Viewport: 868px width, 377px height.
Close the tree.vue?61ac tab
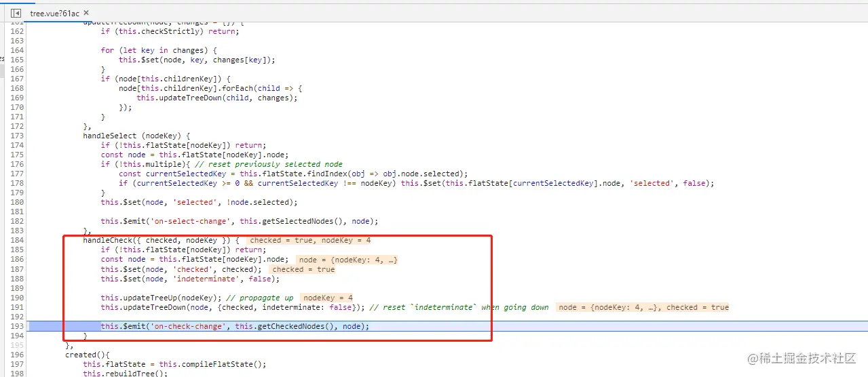[86, 13]
